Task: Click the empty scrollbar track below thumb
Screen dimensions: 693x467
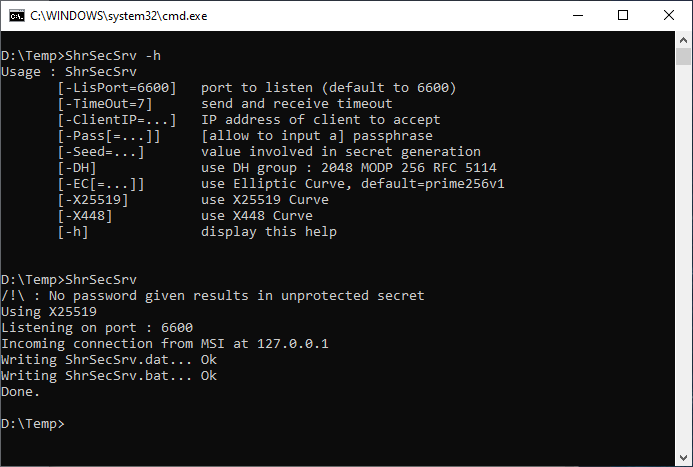Action: click(683, 256)
